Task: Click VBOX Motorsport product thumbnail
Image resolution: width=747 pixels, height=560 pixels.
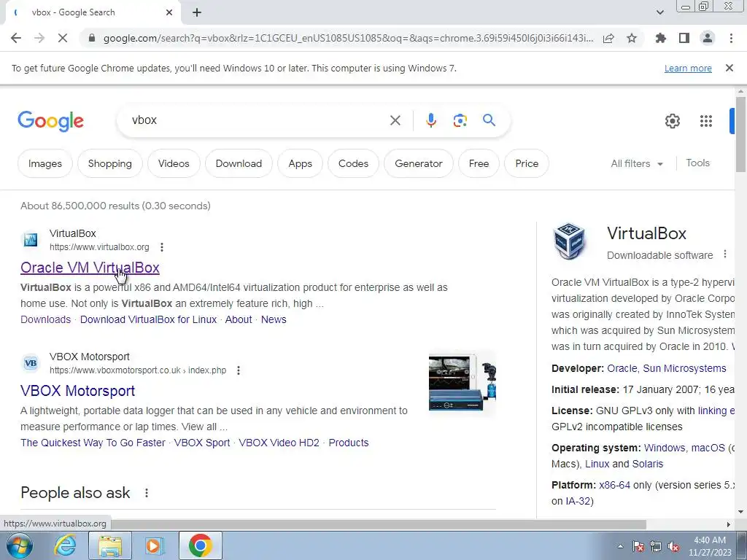Action: 462,384
